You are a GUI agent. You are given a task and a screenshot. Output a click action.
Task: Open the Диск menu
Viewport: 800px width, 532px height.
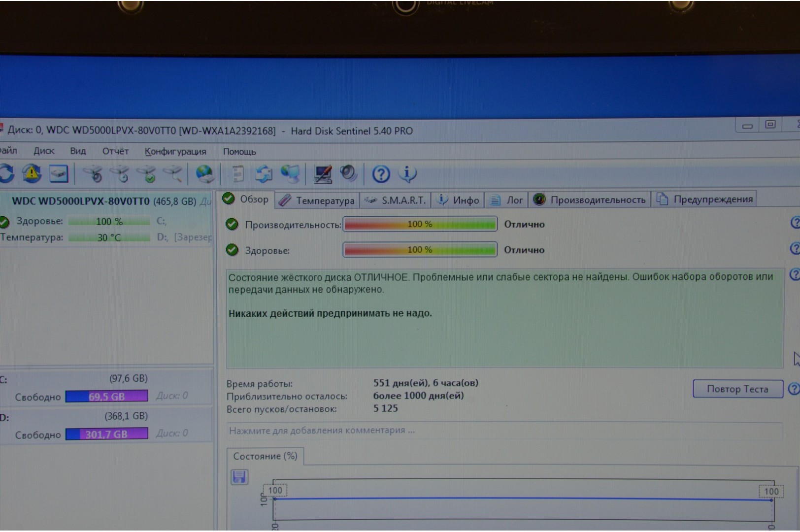tap(44, 151)
